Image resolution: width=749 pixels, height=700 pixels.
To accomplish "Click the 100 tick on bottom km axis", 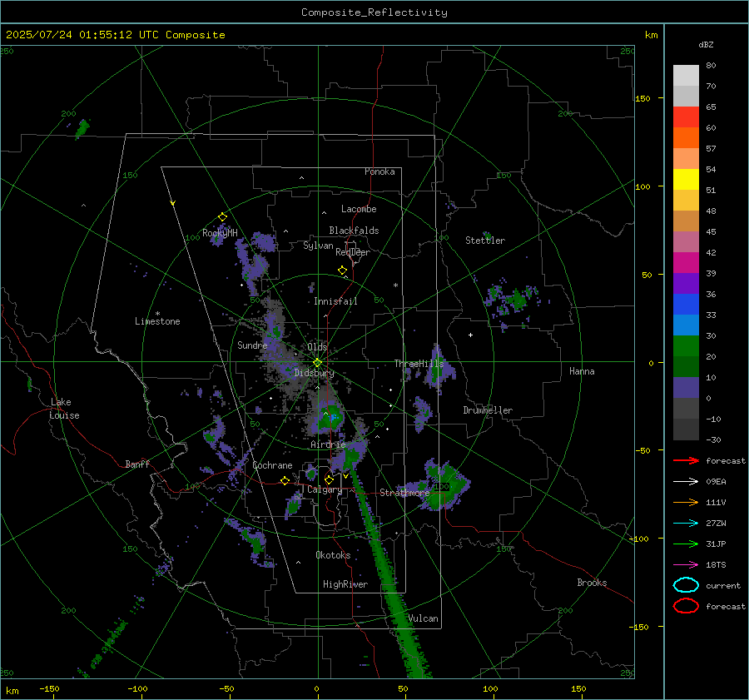I will [490, 688].
